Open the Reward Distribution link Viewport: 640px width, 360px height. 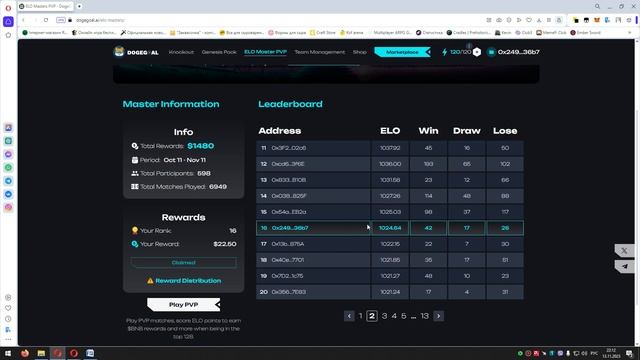click(x=188, y=281)
